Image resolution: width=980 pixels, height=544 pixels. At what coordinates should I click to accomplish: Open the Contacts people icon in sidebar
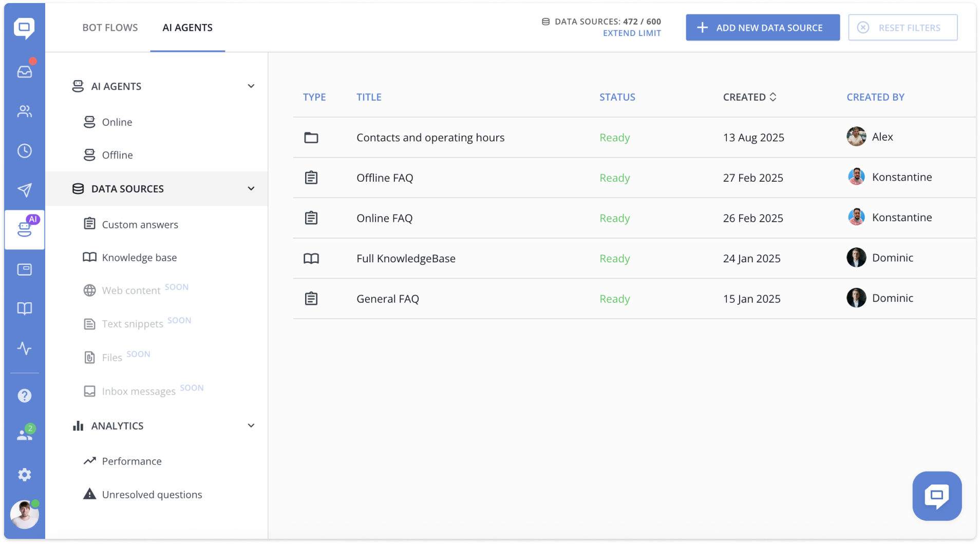[x=24, y=111]
